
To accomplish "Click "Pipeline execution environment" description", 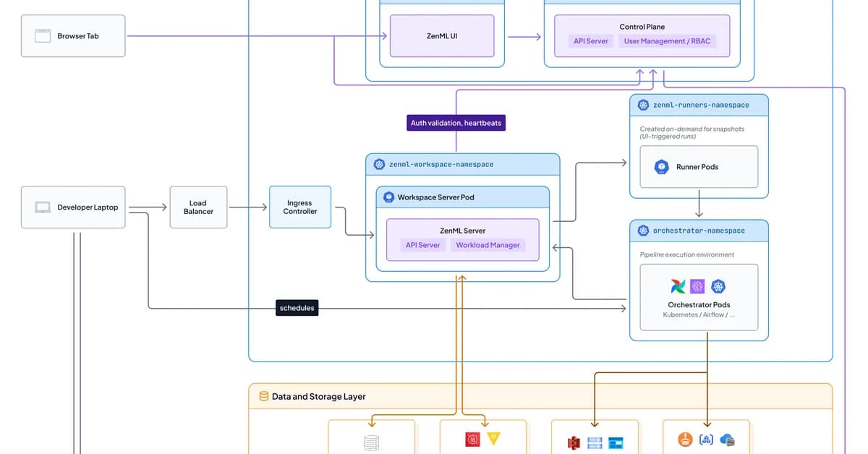I will coord(686,254).
